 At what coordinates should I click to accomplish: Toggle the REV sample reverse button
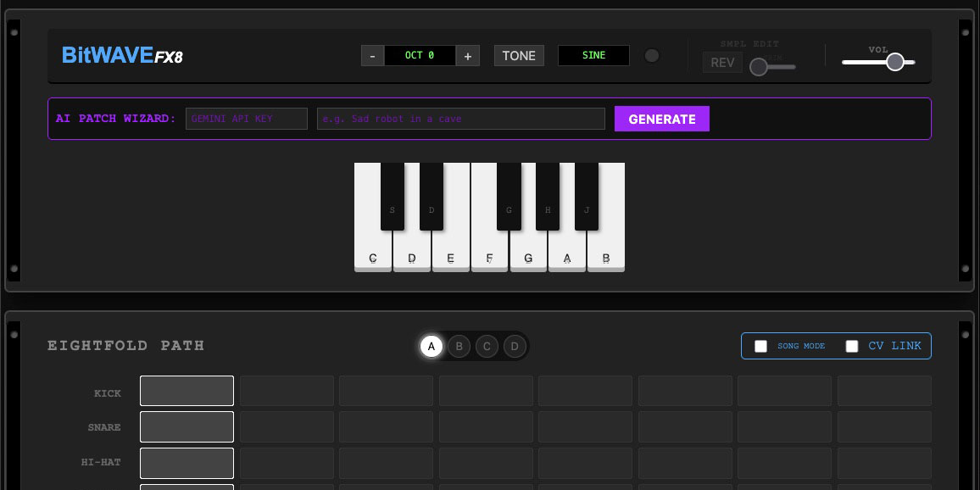coord(722,62)
